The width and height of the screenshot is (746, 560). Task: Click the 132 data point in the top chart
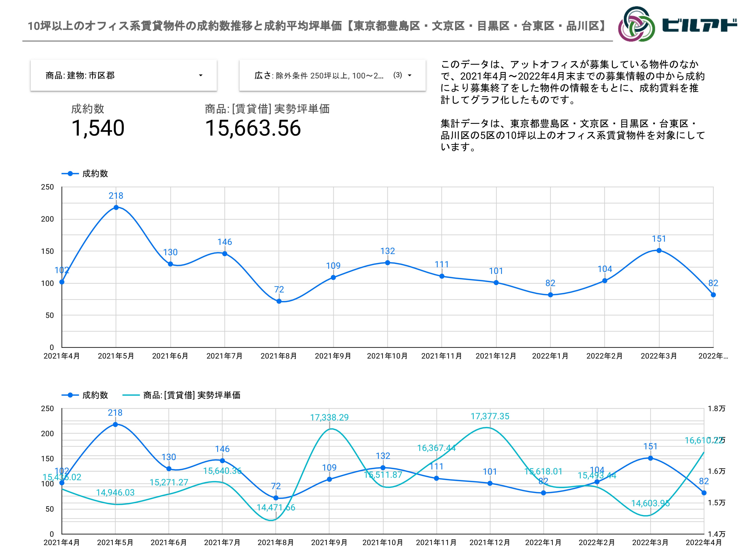click(388, 263)
